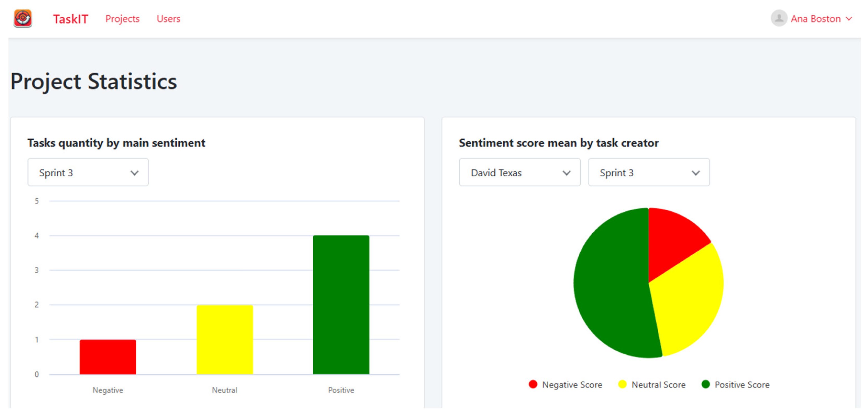Toggle the yellow Neutral Score legend dot
The image size is (868, 415).
[x=622, y=384]
